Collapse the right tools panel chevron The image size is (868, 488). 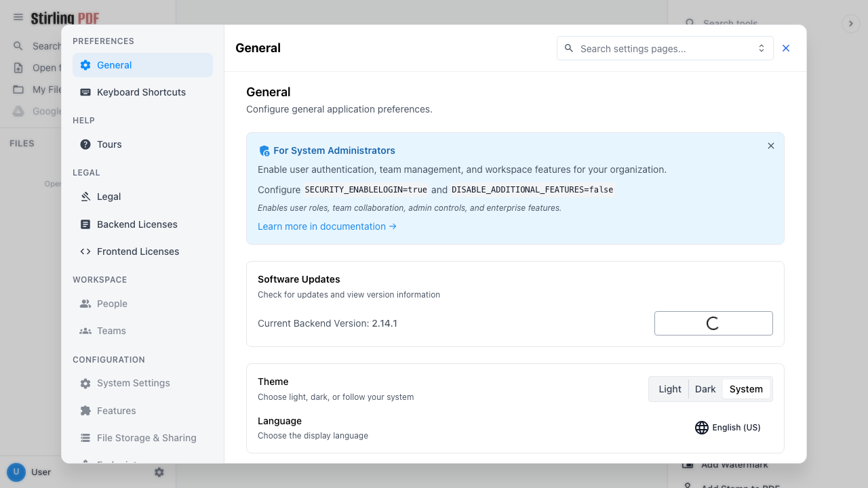[851, 24]
